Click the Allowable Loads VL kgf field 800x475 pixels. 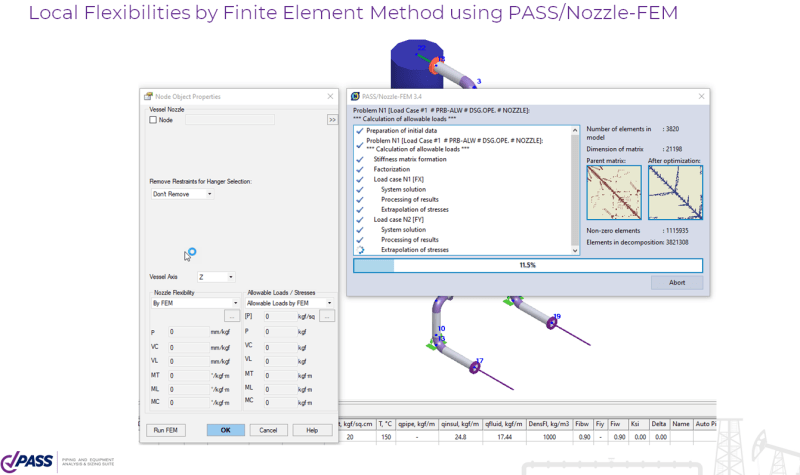280,361
